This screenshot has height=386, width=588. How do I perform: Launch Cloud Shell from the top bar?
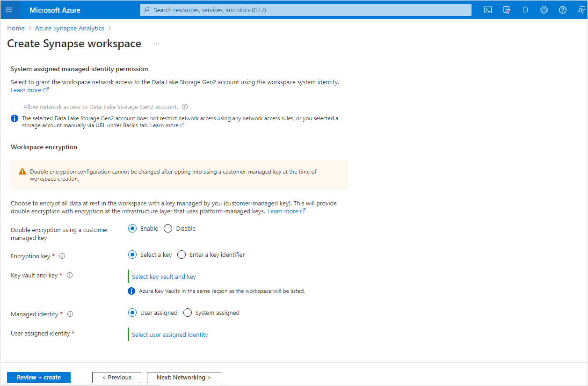pos(488,10)
